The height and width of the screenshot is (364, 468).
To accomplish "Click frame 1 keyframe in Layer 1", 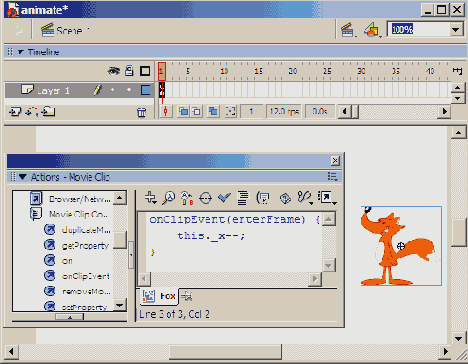I will point(162,90).
